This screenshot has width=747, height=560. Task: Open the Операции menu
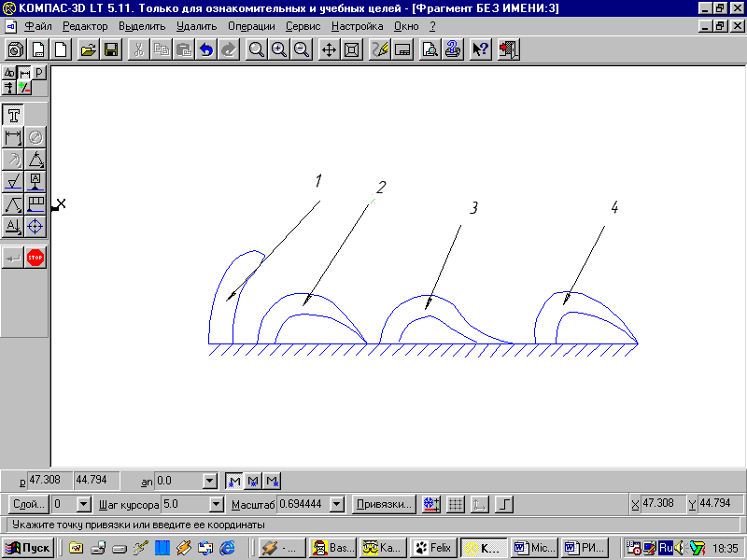click(254, 26)
